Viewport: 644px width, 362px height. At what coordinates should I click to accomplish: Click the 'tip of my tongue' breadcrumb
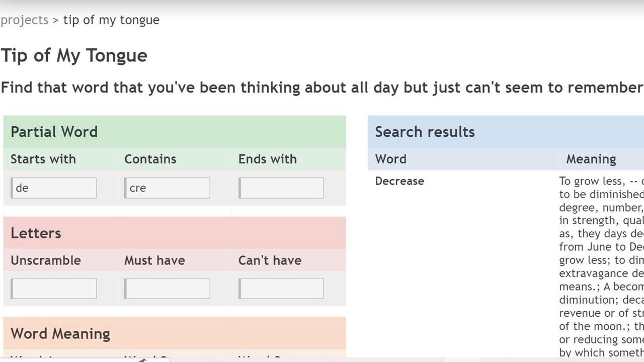(x=111, y=20)
